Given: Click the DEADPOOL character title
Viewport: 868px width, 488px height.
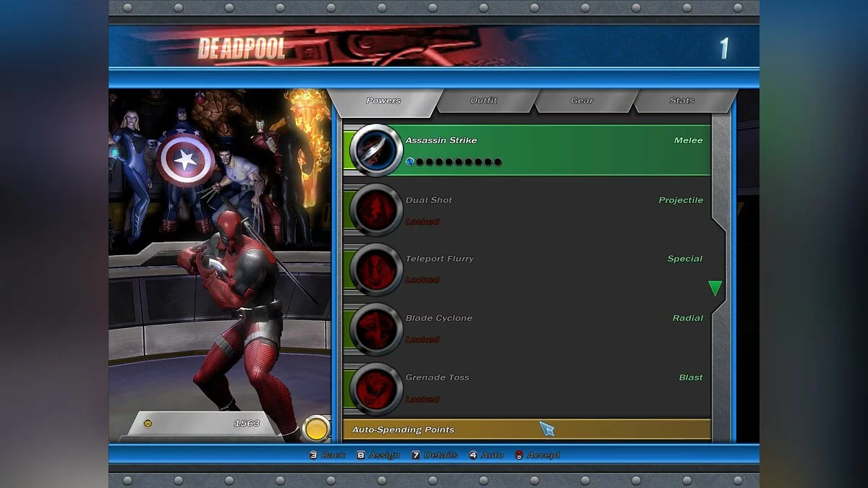Looking at the screenshot, I should click(x=242, y=48).
